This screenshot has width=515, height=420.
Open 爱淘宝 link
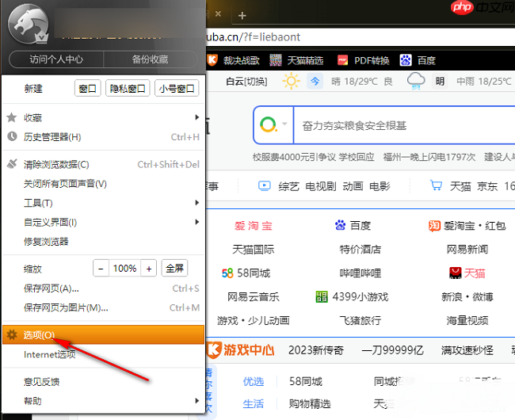[254, 226]
